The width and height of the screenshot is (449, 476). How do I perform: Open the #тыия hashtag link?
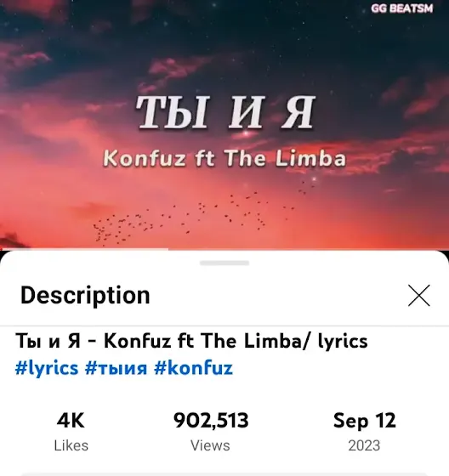tap(116, 368)
